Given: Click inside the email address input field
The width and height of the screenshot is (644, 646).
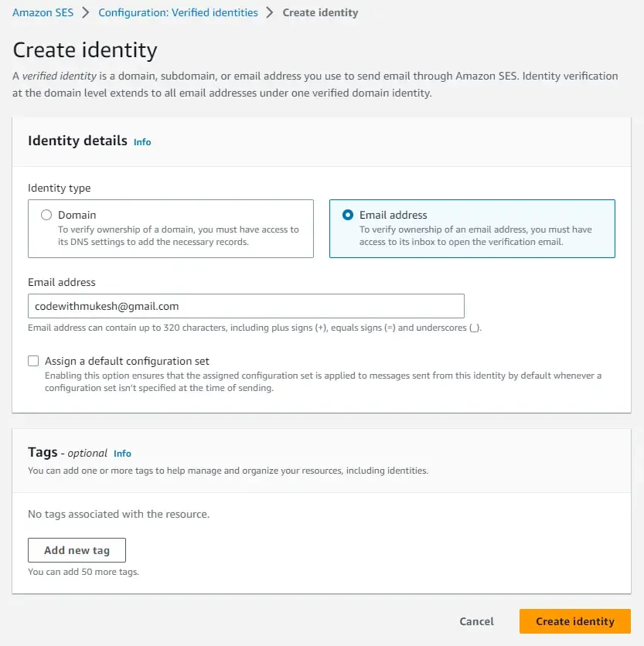Looking at the screenshot, I should [246, 306].
